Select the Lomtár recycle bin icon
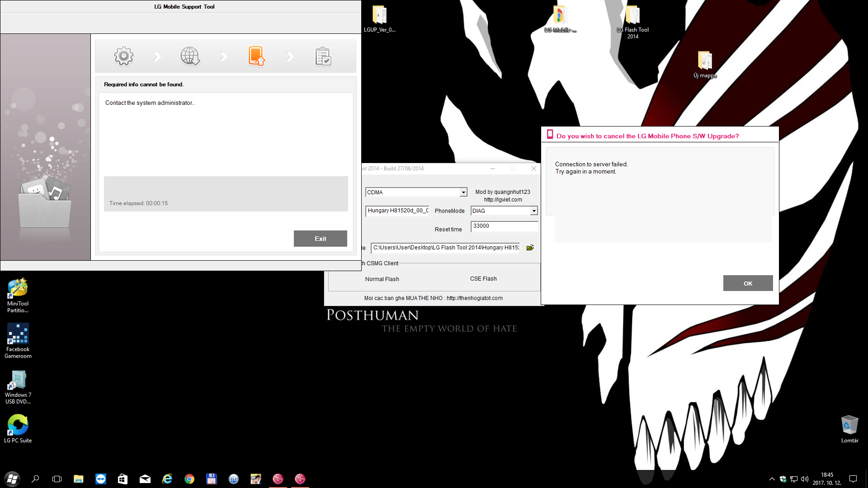 [849, 429]
